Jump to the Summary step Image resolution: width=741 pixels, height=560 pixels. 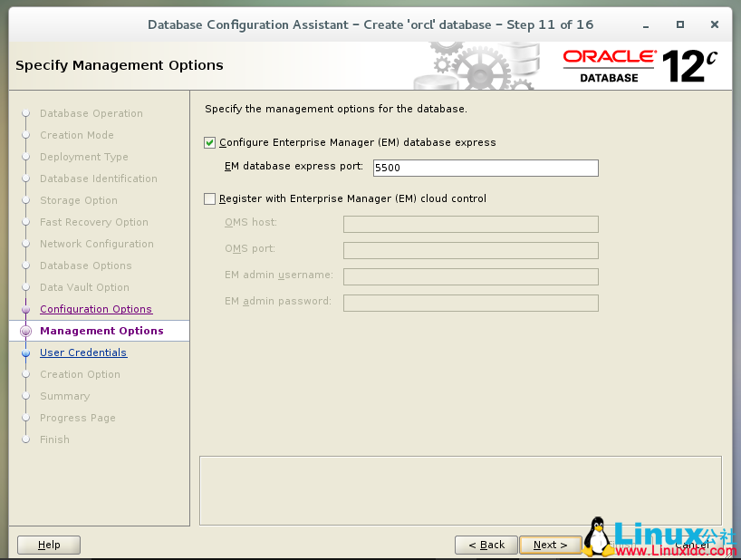[64, 396]
